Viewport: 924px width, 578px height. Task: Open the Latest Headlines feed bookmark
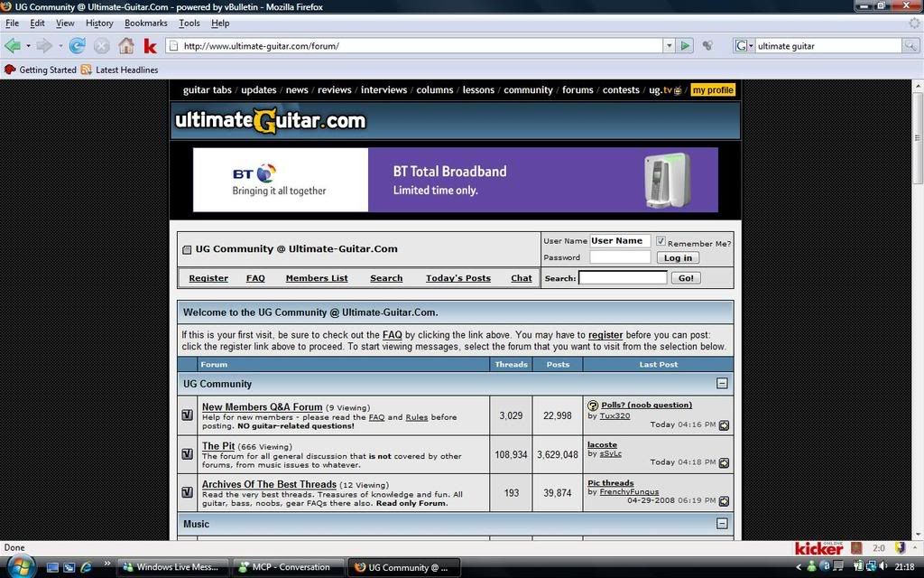(120, 70)
